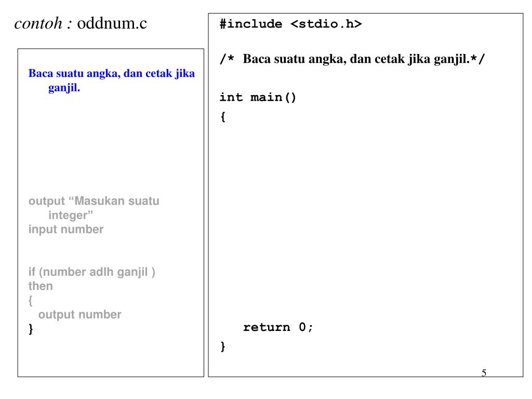The height and width of the screenshot is (399, 532).
Task: Click the line "output number"
Action: click(79, 315)
